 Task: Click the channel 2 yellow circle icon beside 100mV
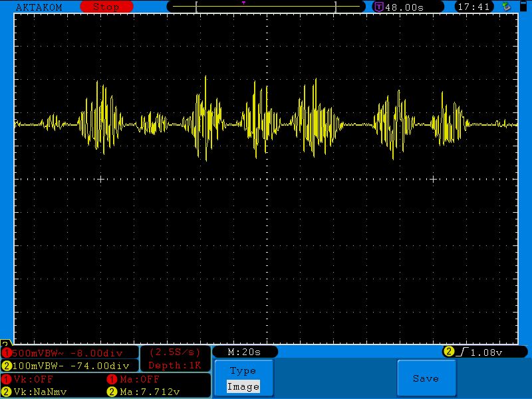[7, 366]
